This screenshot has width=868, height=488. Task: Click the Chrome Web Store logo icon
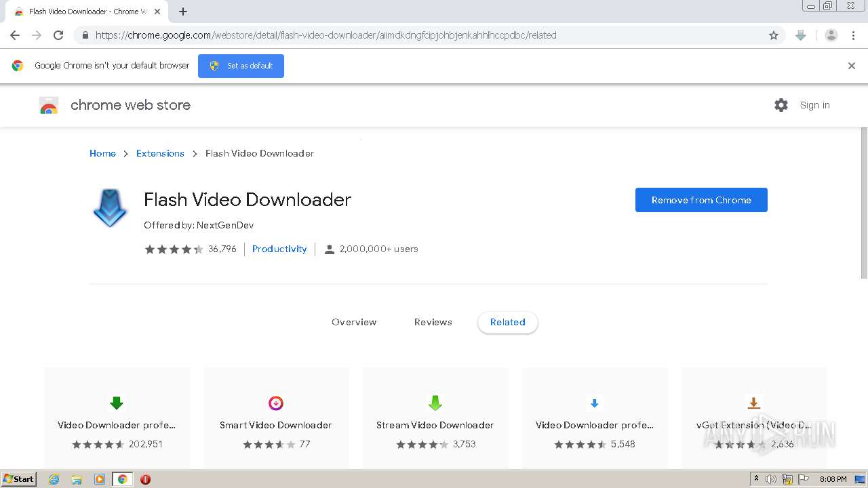[49, 105]
